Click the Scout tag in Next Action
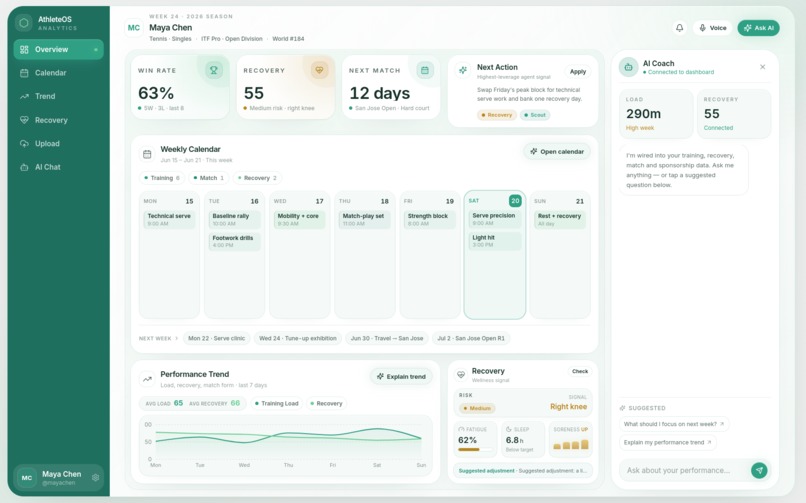 pyautogui.click(x=535, y=115)
